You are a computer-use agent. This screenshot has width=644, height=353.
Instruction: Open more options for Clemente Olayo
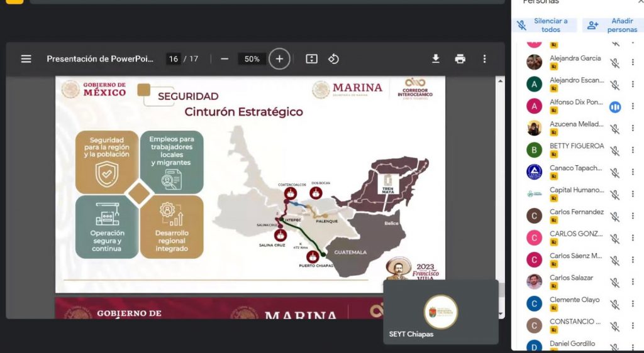633,305
